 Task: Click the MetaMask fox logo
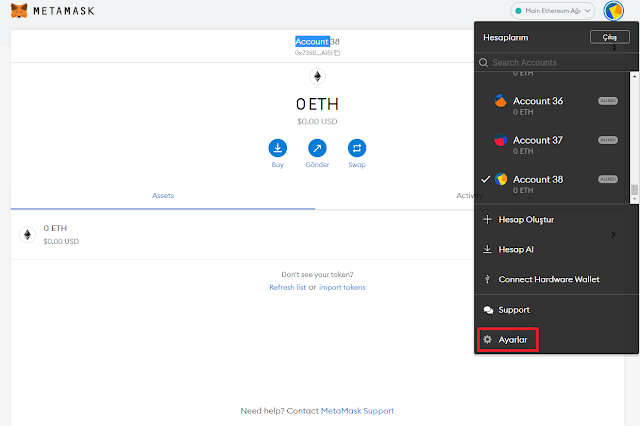[18, 11]
